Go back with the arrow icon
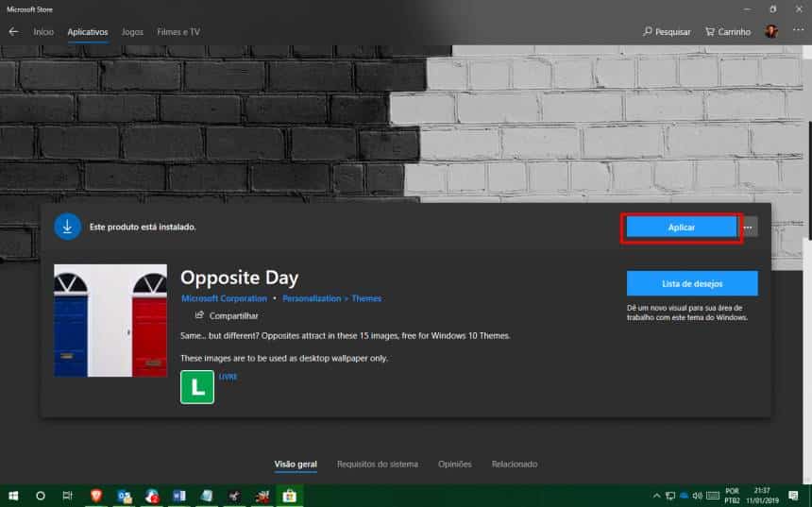 (x=13, y=31)
